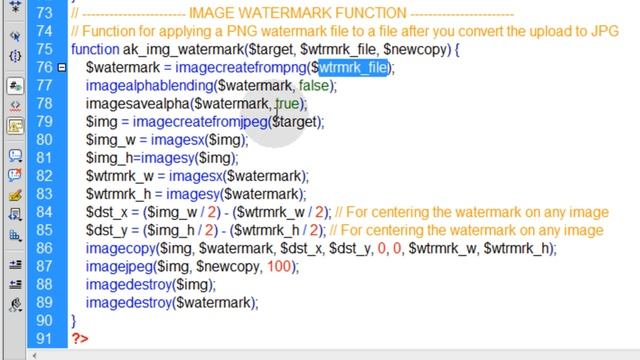Click the closing brace on line 90
Image resolution: width=640 pixels, height=360 pixels.
pyautogui.click(x=73, y=321)
